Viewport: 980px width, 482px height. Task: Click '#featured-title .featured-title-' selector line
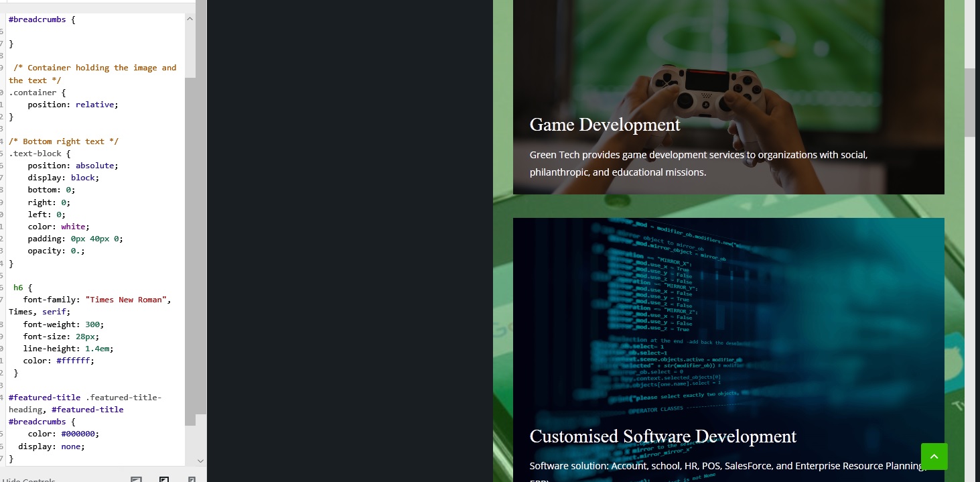[x=85, y=398]
